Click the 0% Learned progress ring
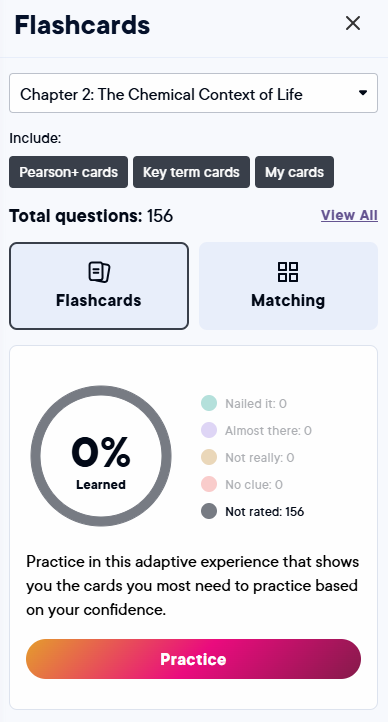Viewport: 388px width, 722px height. [101, 456]
